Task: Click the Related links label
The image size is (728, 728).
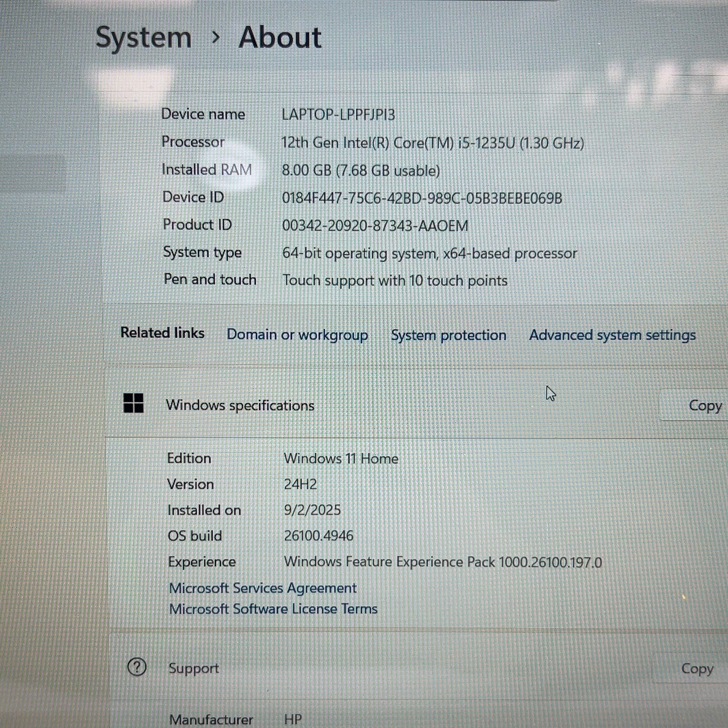Action: click(x=162, y=333)
